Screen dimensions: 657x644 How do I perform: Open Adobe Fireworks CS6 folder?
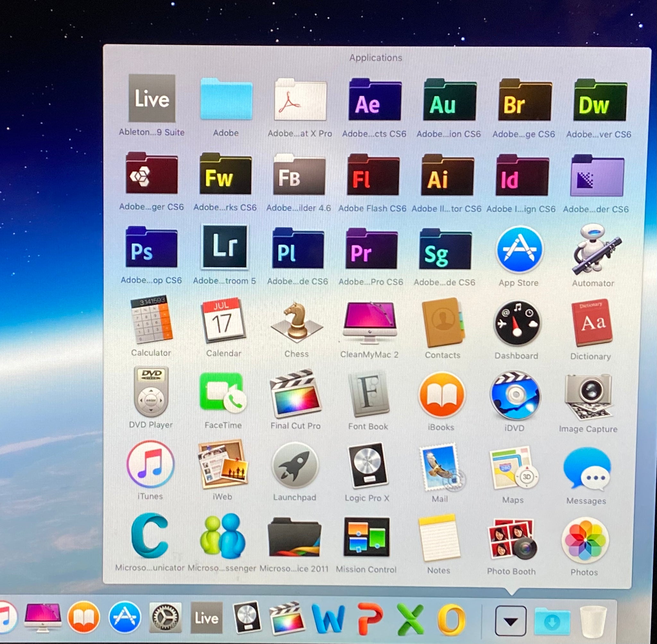[x=226, y=173]
